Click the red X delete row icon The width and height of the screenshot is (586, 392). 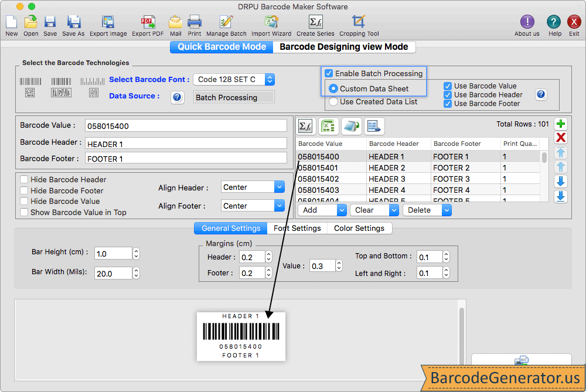561,138
